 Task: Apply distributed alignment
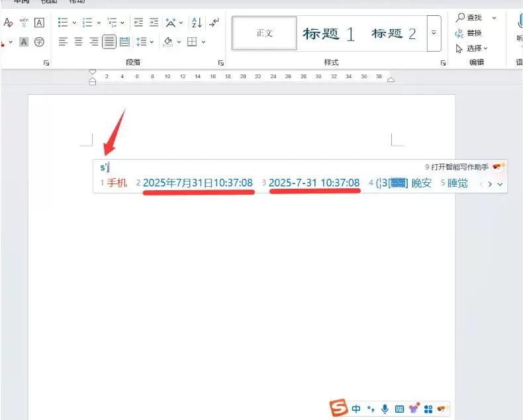tap(124, 42)
